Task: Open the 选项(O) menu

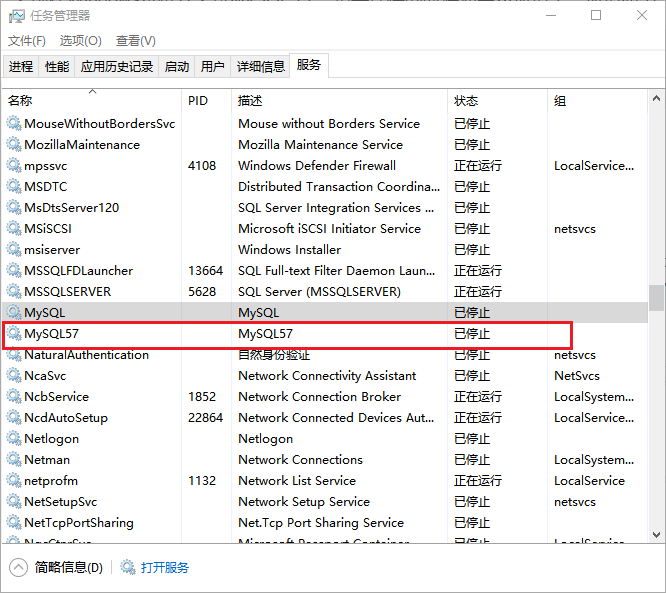Action: [x=81, y=41]
